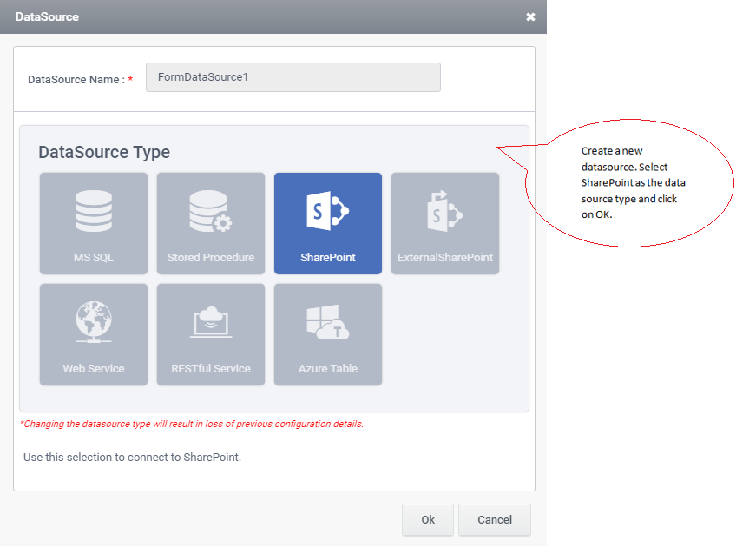This screenshot has height=560, width=756.
Task: Click the 'DataSource Type' heading
Action: 104,152
